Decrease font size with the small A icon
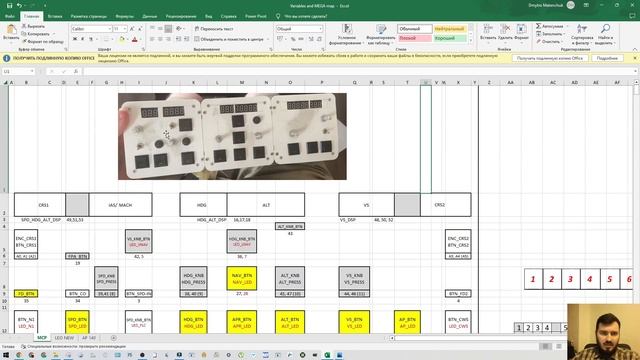640x360 pixels. (x=140, y=29)
